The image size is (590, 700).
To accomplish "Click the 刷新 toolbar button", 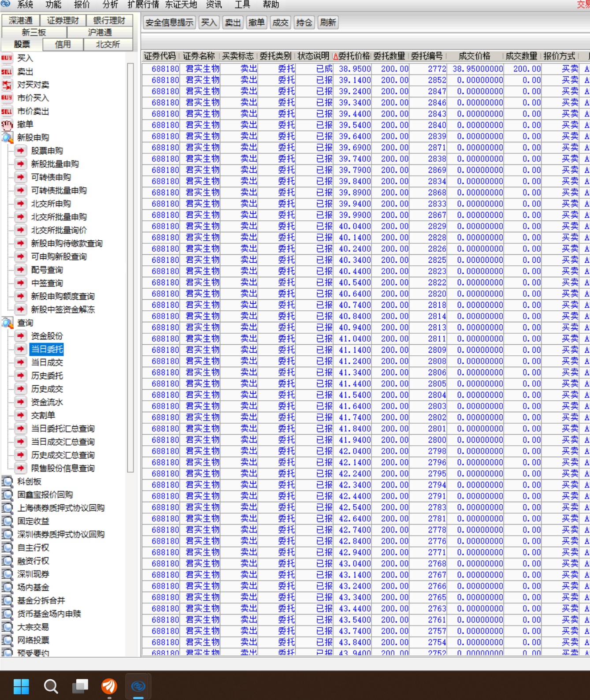I will (x=328, y=22).
